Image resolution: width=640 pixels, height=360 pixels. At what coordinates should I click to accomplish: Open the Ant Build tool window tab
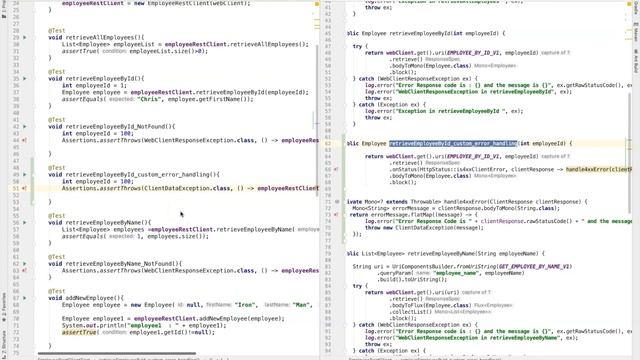click(x=636, y=61)
